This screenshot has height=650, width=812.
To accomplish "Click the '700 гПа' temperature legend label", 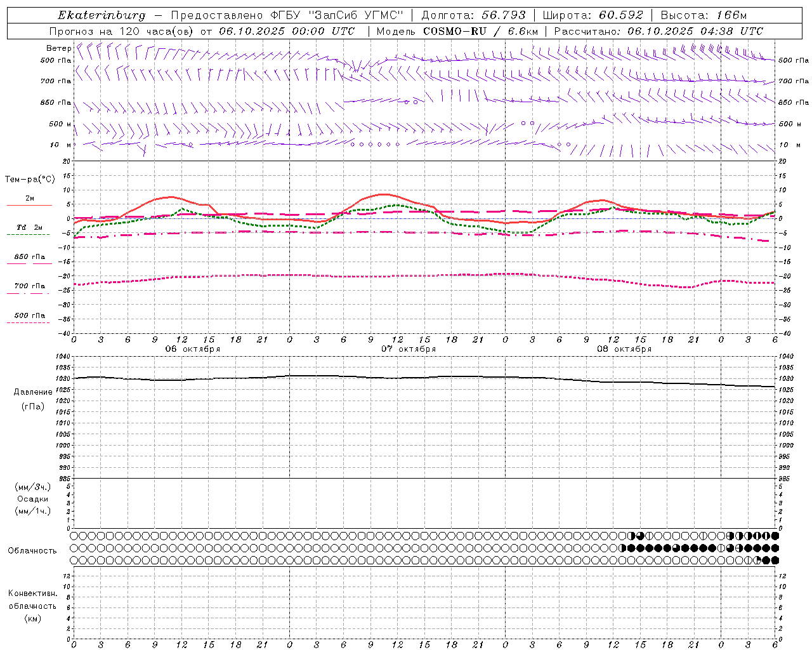I will click(30, 286).
